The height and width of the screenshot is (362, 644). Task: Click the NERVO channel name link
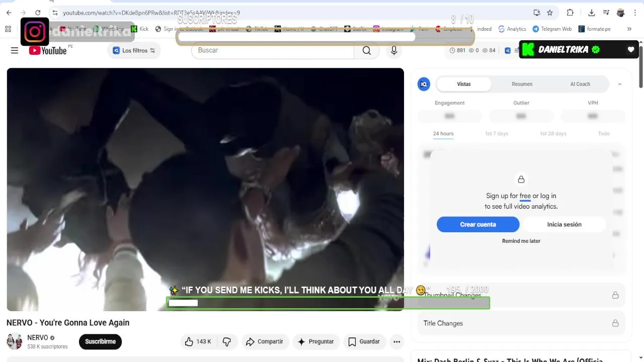click(38, 338)
